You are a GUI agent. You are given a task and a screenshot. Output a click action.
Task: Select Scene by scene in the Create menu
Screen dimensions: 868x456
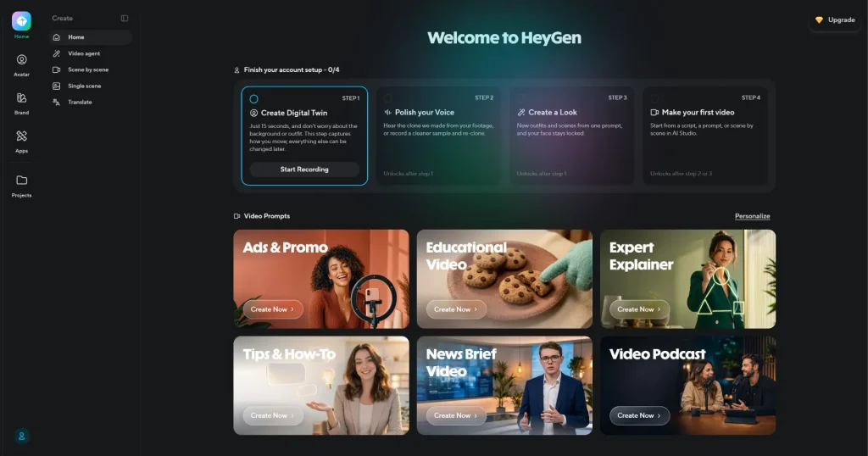pos(90,70)
